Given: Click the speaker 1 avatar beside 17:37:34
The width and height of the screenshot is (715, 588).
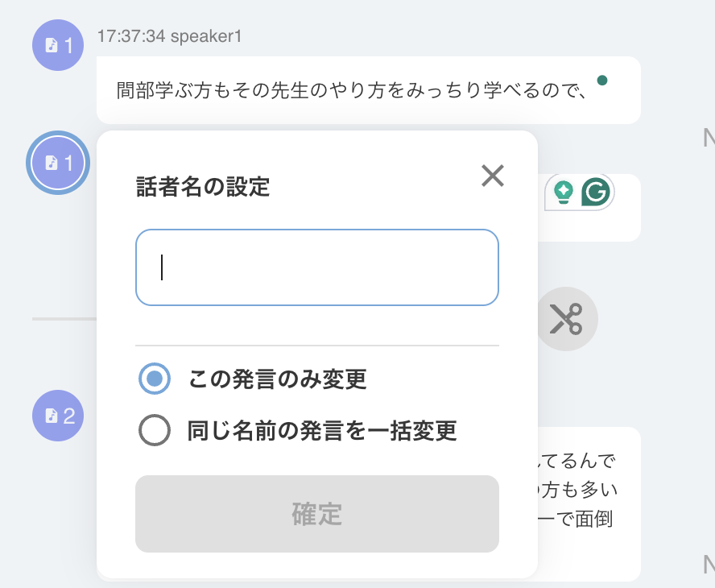Looking at the screenshot, I should tap(58, 45).
